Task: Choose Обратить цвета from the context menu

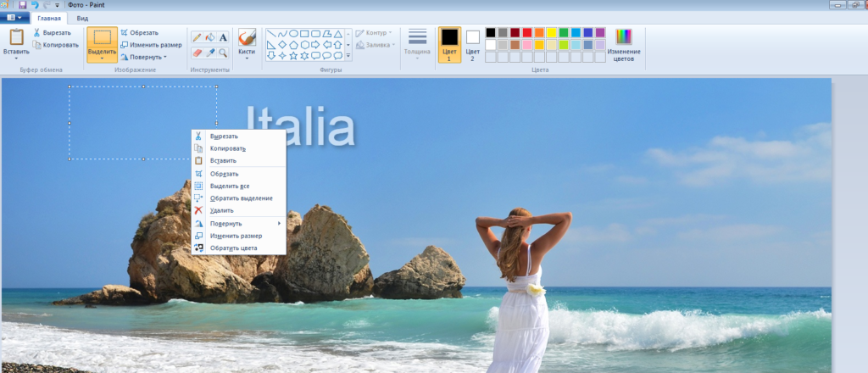Action: [234, 248]
